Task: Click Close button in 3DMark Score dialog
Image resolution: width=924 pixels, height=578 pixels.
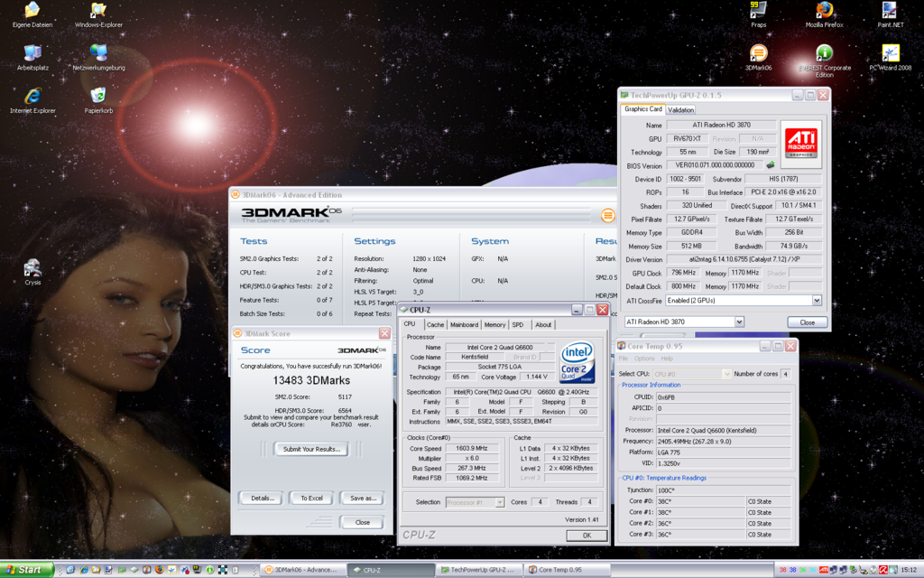Action: [x=363, y=523]
